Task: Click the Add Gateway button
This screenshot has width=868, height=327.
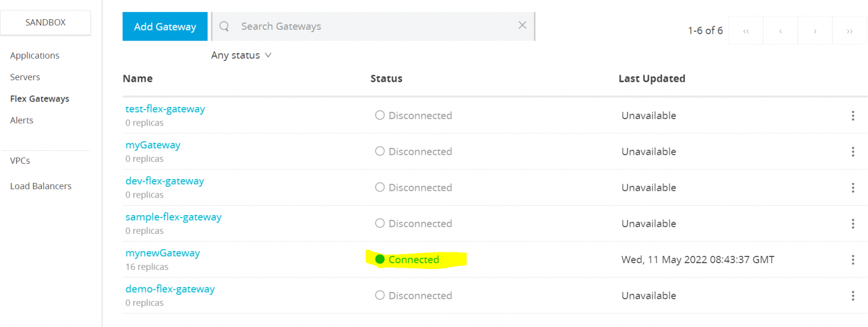Action: click(x=165, y=26)
